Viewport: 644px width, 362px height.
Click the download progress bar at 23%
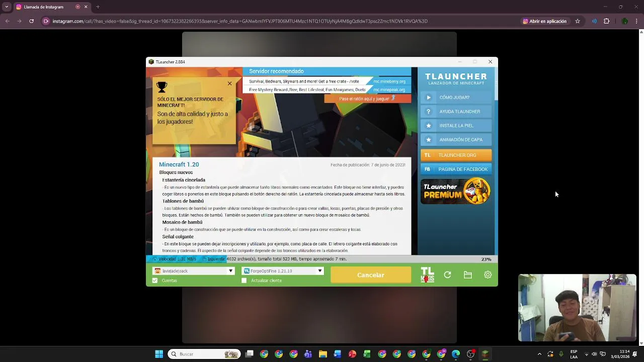(x=322, y=259)
